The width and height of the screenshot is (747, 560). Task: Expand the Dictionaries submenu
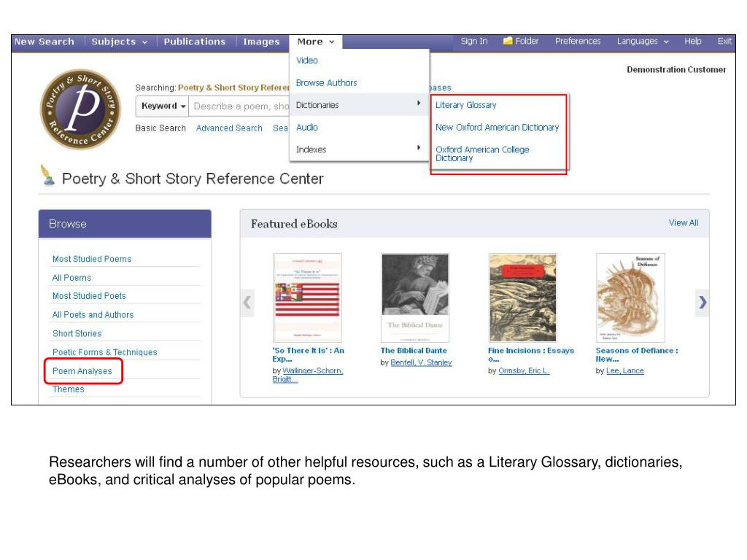click(x=359, y=105)
